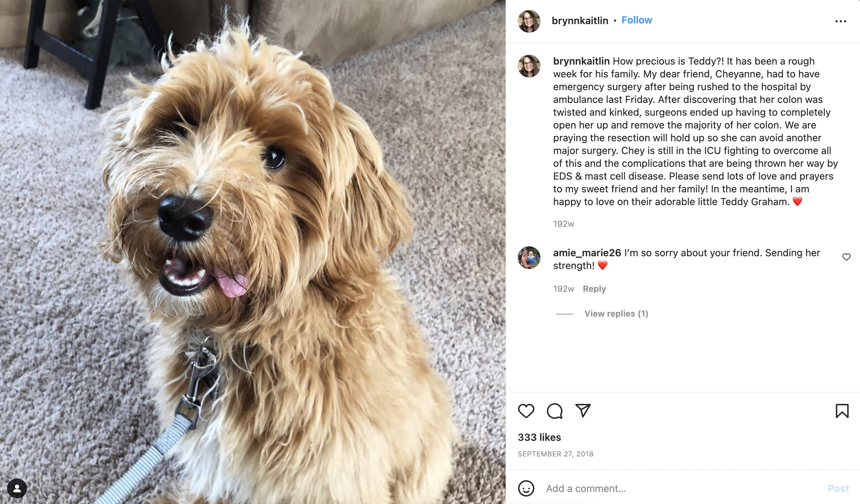Follow brynnkaitlin
This screenshot has height=504, width=860.
(637, 20)
